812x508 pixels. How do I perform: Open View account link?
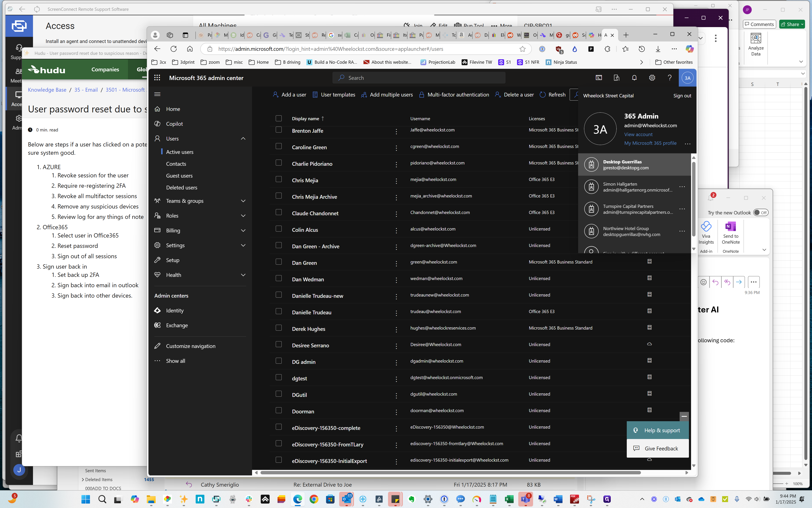click(638, 134)
